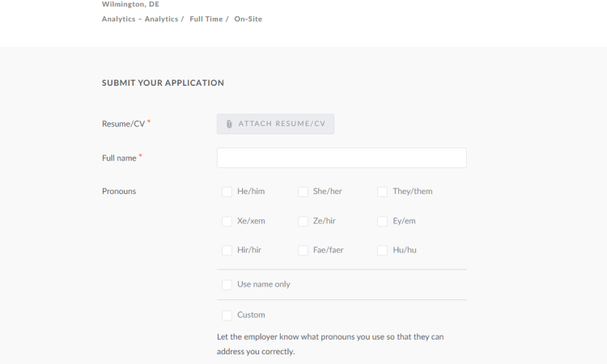The height and width of the screenshot is (364, 607).
Task: Click the Full name field label
Action: pos(119,158)
